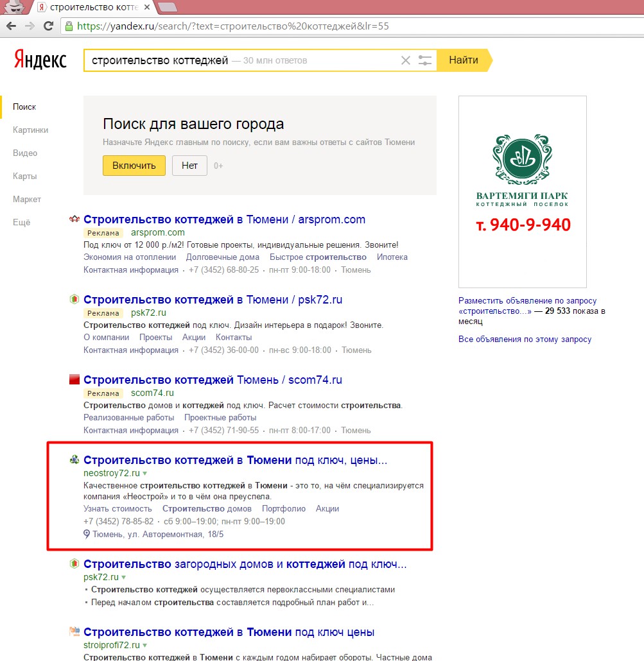
Task: Open Проекты sitelink
Action: tap(155, 338)
